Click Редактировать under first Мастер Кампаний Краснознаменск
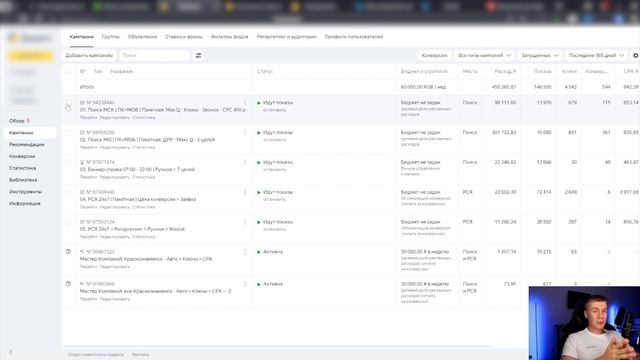 click(115, 267)
